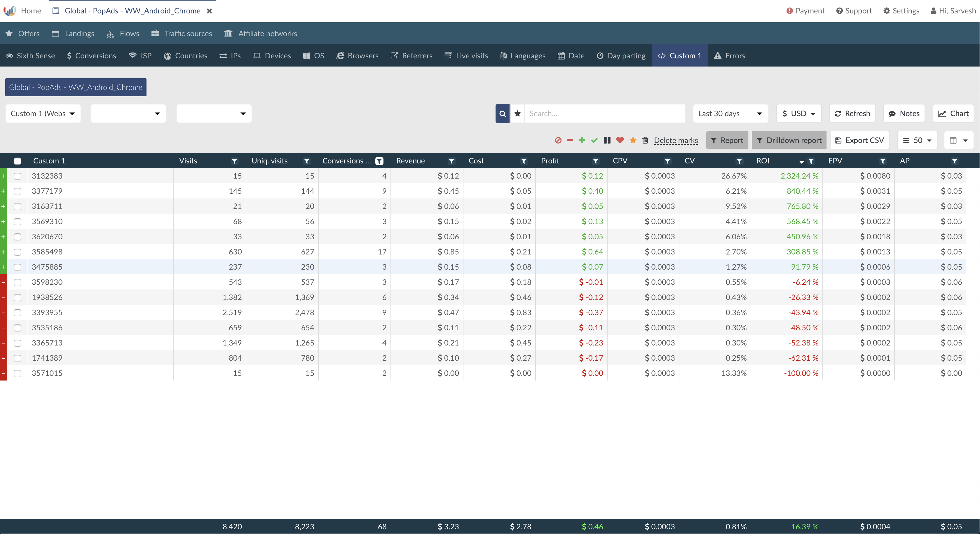
Task: Expand the USD currency dropdown
Action: click(x=799, y=114)
